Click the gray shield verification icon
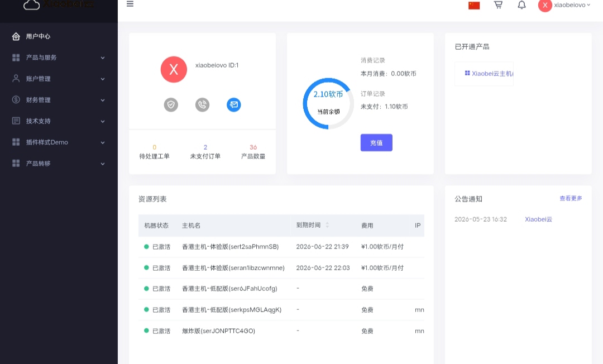This screenshot has width=603, height=364. 171,104
